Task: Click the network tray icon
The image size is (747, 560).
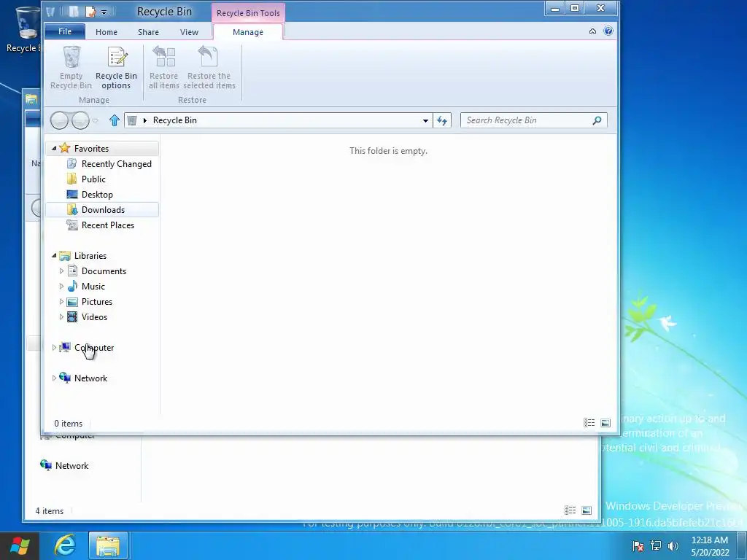Action: coord(656,545)
